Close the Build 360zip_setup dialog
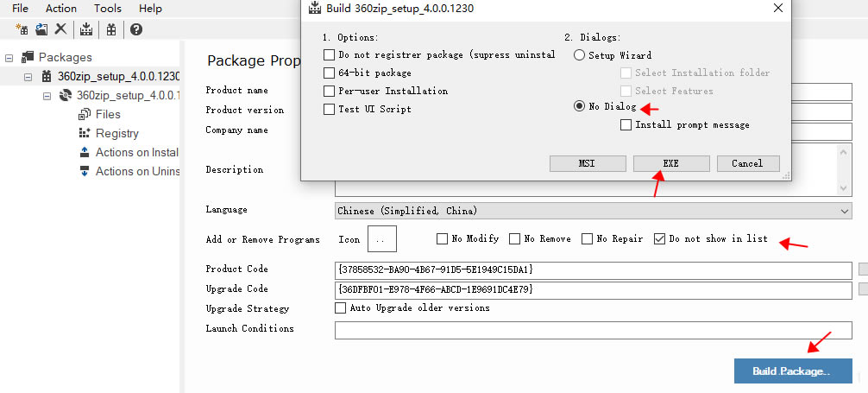Image resolution: width=868 pixels, height=393 pixels. (x=777, y=8)
